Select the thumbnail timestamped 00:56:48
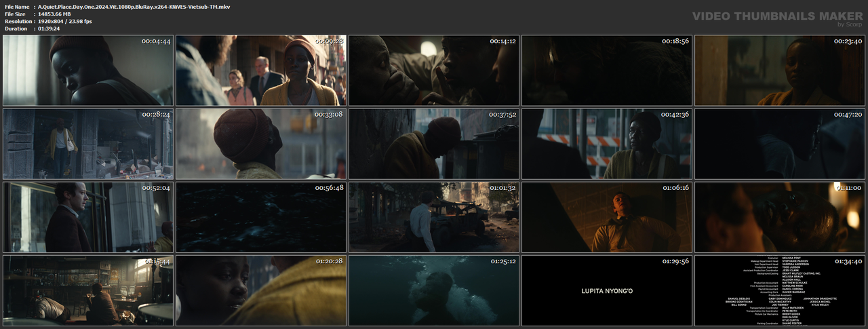 (261, 217)
